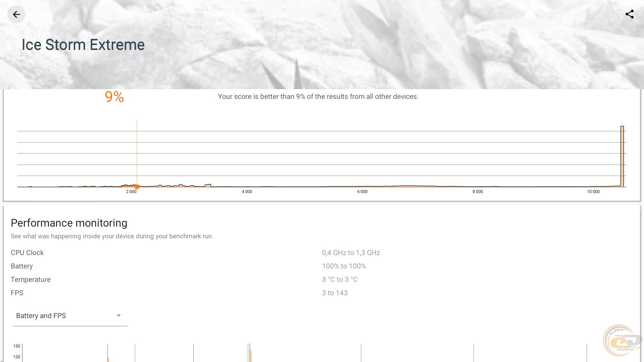Click the FPS row label
The width and height of the screenshot is (644, 362).
(x=17, y=293)
